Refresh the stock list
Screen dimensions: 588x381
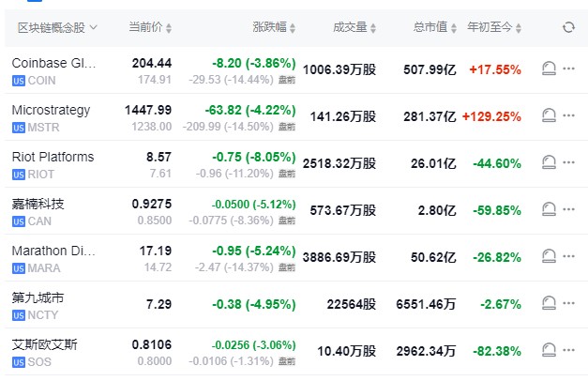click(568, 27)
